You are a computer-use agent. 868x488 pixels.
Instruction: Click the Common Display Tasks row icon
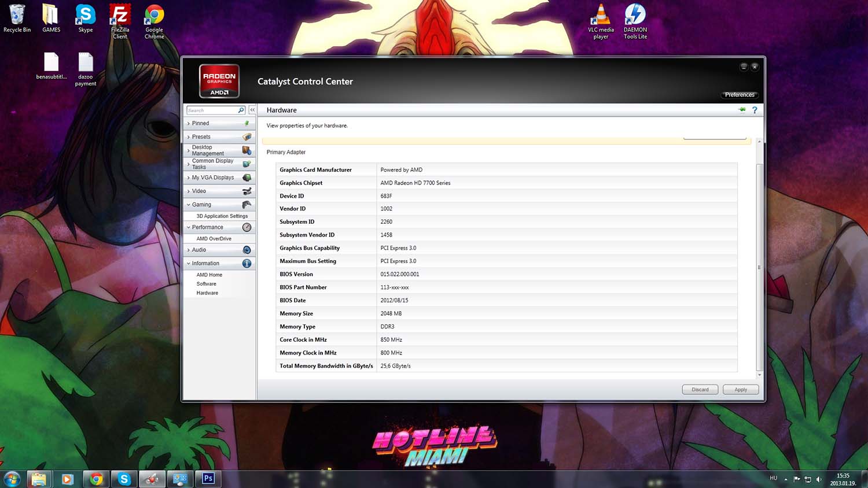(247, 164)
